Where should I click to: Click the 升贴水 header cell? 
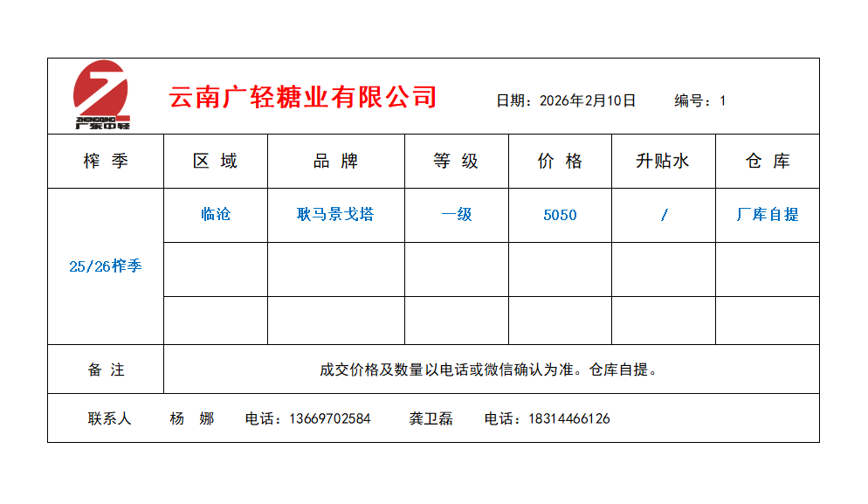click(x=663, y=161)
